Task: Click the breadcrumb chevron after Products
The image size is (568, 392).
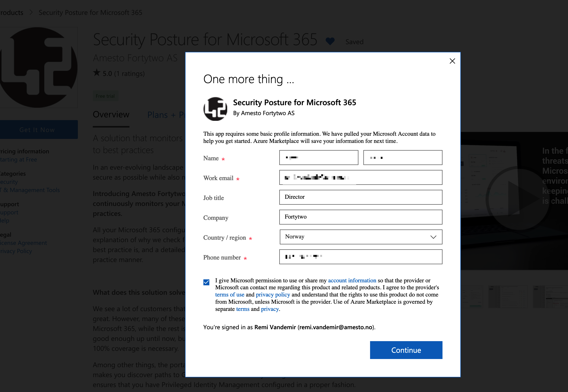Action: pyautogui.click(x=31, y=12)
